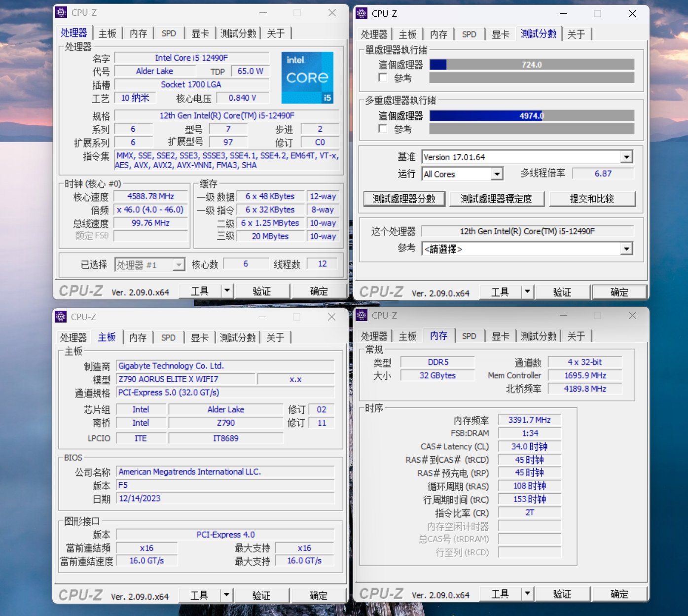Switch to 内存 tab in mainboard window
688x616 pixels.
pyautogui.click(x=138, y=338)
